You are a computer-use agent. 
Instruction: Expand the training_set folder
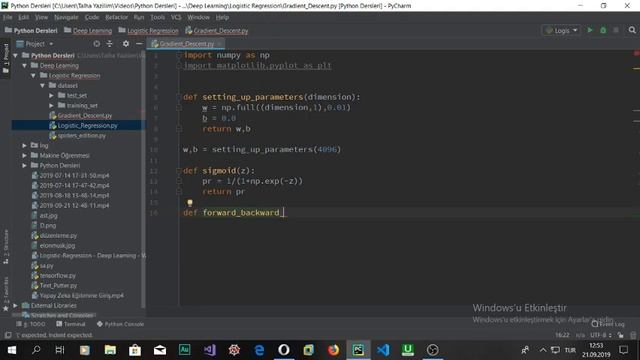(x=51, y=105)
